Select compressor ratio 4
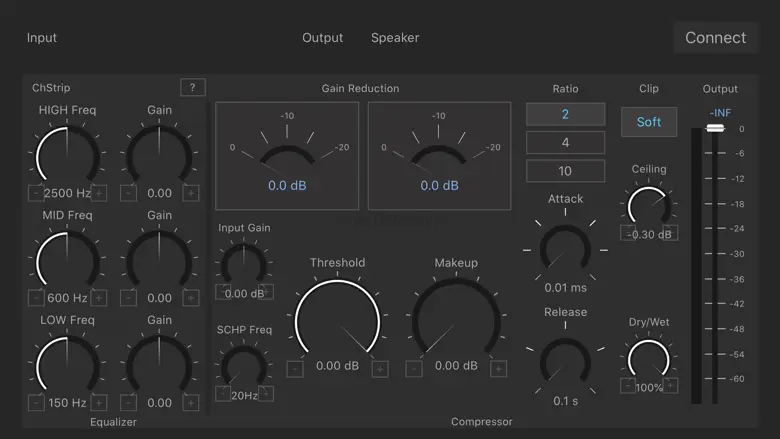The image size is (780, 439). point(565,143)
